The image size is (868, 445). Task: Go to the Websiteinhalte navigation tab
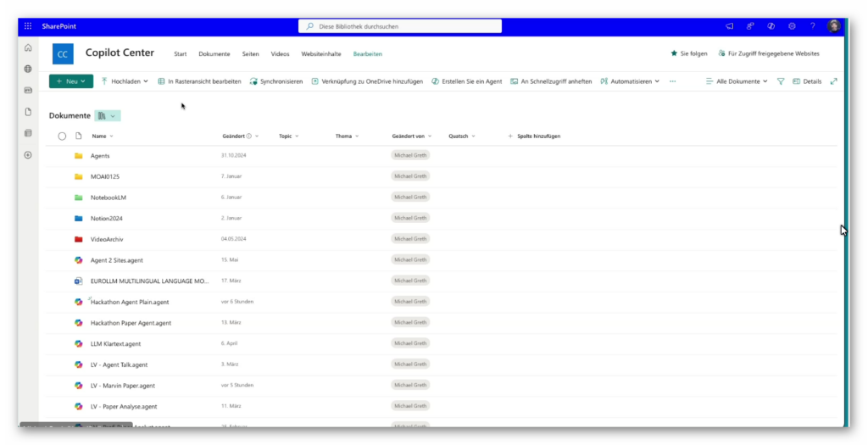coord(321,54)
